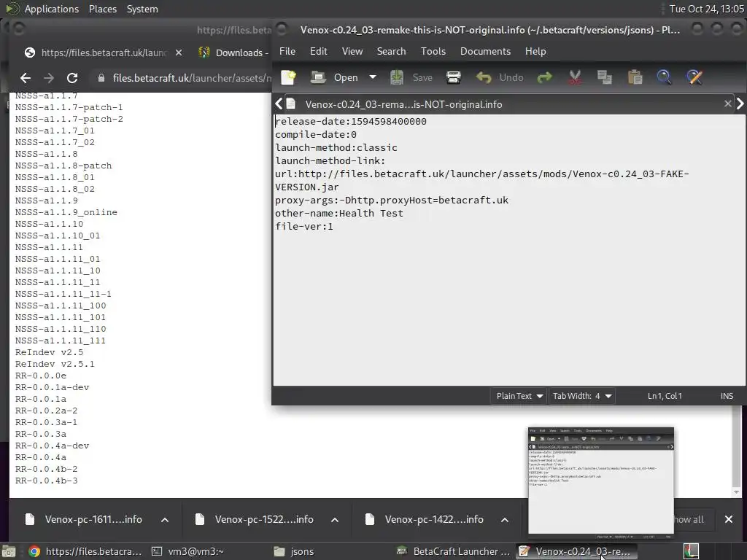747x560 pixels.
Task: Go to the previous document tab arrow
Action: coord(279,104)
